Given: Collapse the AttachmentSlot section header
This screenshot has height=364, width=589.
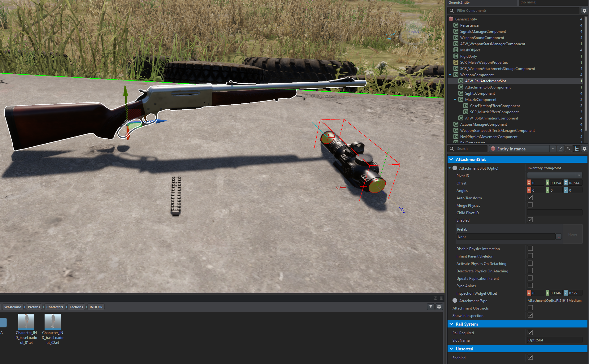Looking at the screenshot, I should point(451,159).
